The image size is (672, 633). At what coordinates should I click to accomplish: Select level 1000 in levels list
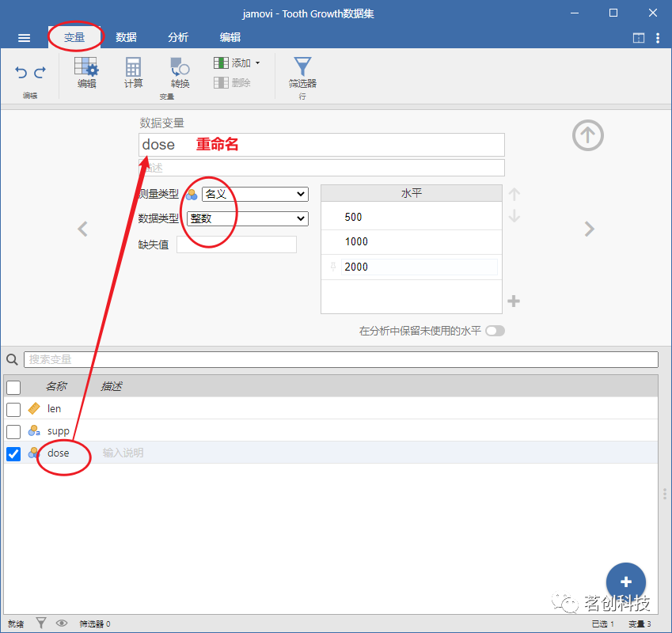[x=412, y=242]
